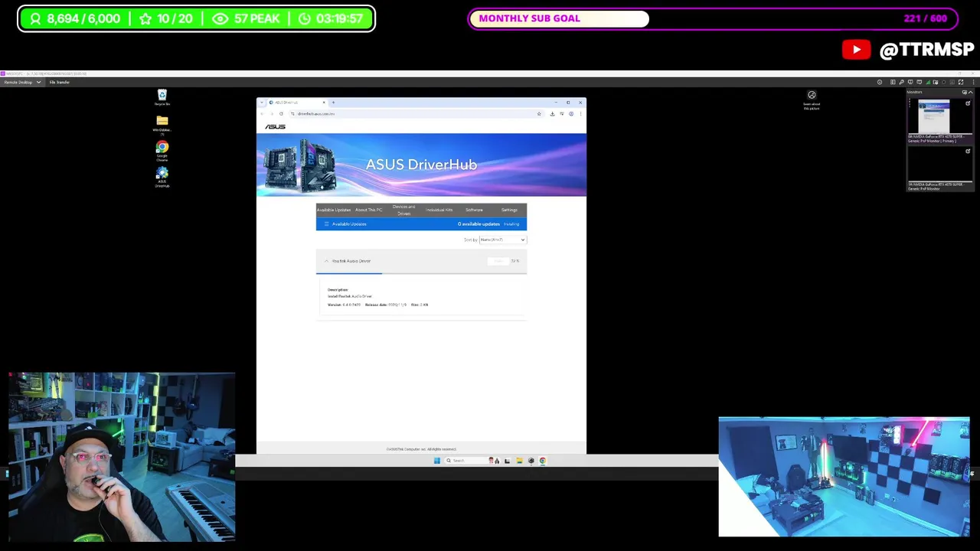Open the Software tab

pyautogui.click(x=474, y=210)
